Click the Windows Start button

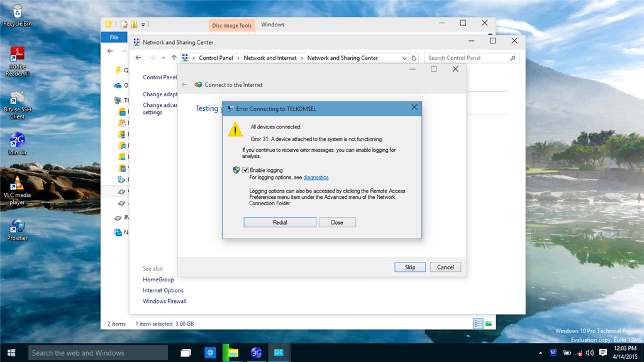(11, 353)
